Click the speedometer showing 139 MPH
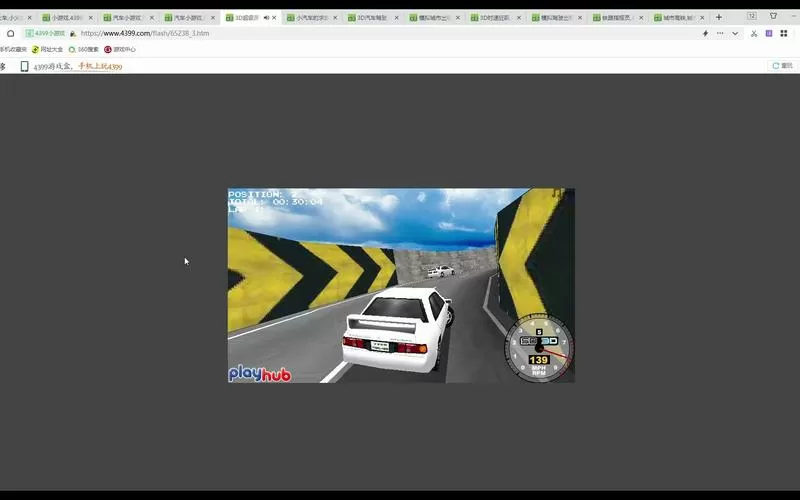The height and width of the screenshot is (500, 800). (539, 347)
